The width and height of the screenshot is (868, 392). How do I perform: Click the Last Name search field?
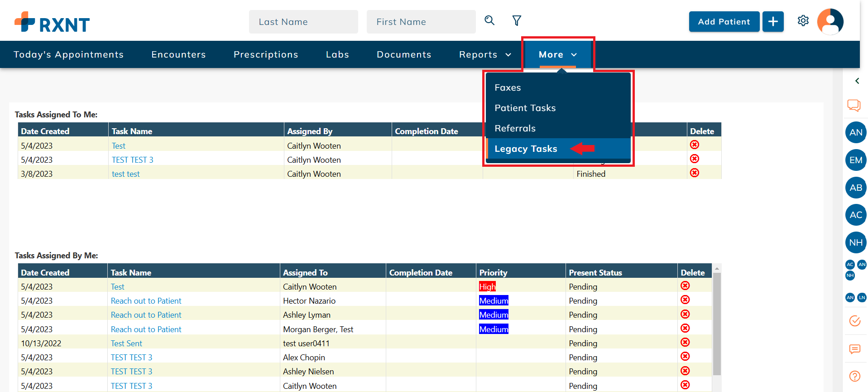click(303, 22)
